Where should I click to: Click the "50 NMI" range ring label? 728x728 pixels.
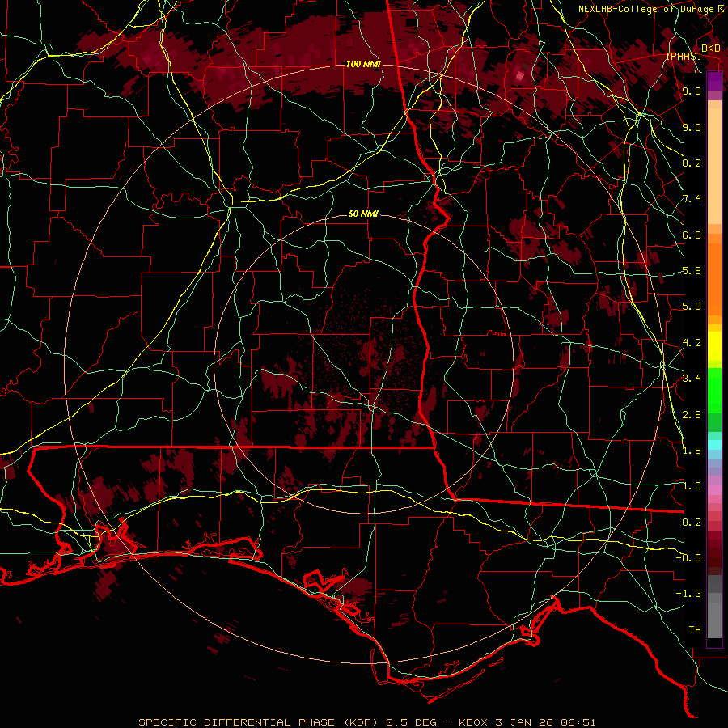coord(363,214)
